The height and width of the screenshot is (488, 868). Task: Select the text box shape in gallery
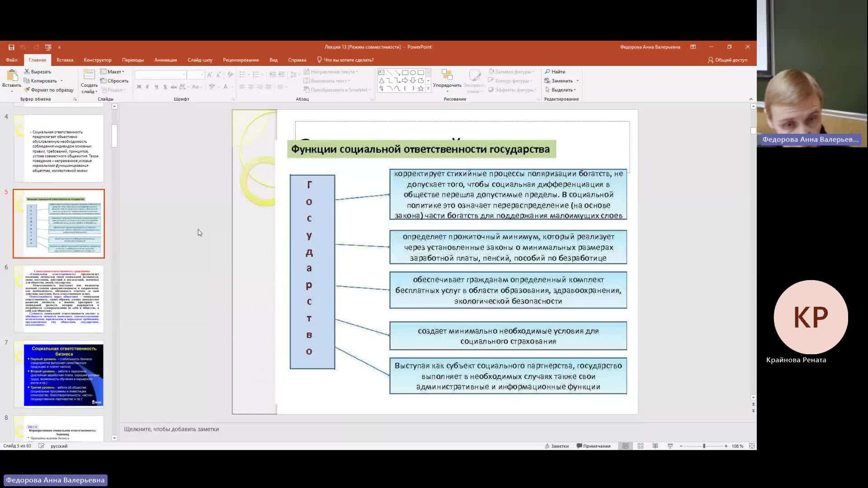point(381,72)
